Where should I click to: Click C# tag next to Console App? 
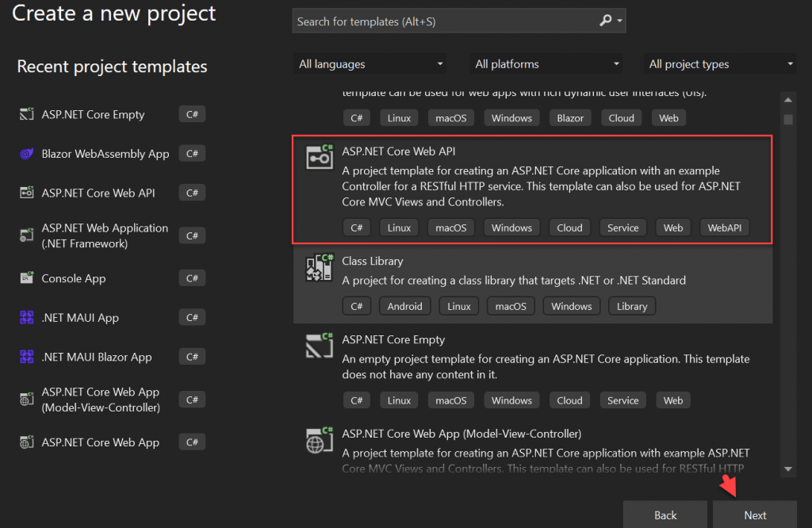pos(192,278)
